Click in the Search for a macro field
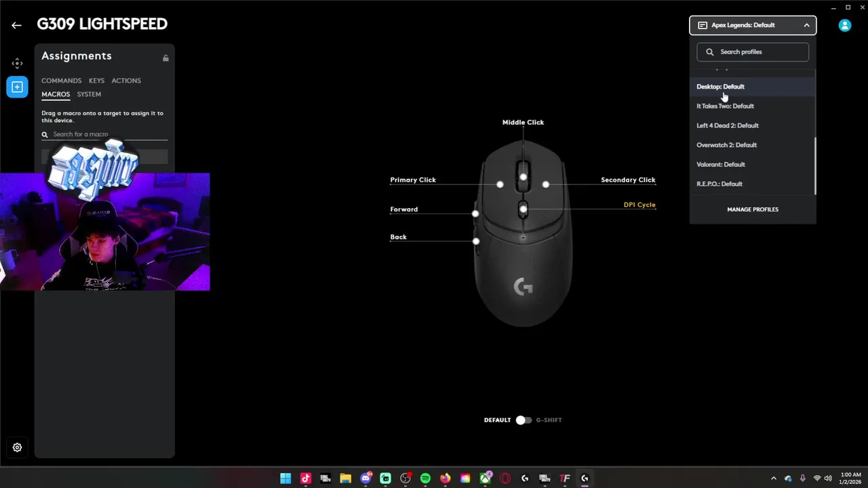 tap(104, 134)
